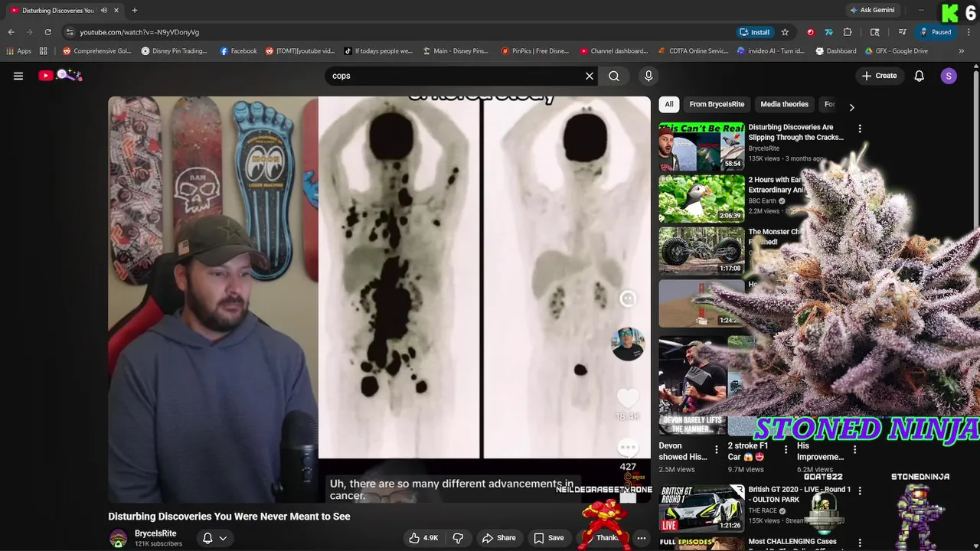Open the YouTube guide hamburger menu
Image resolution: width=980 pixels, height=551 pixels.
point(18,76)
